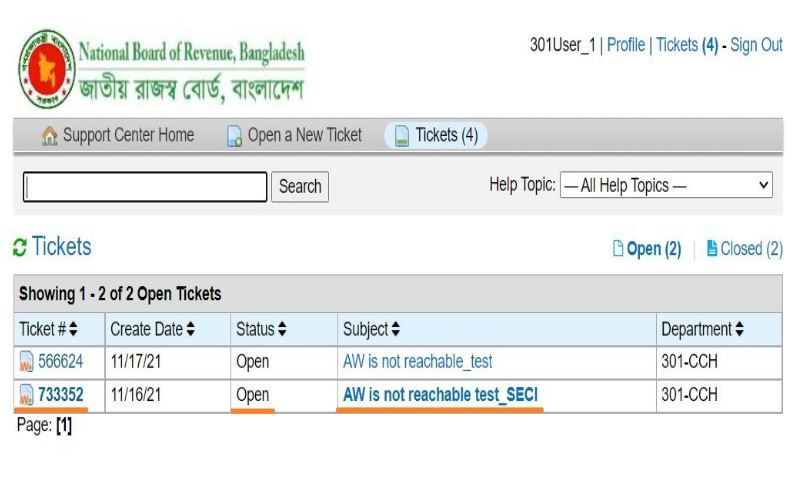Focus the ticket search text field

tap(145, 187)
